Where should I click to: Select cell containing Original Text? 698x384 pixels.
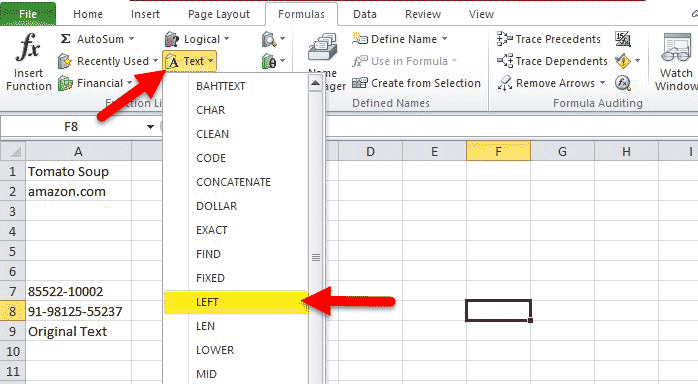pos(78,331)
